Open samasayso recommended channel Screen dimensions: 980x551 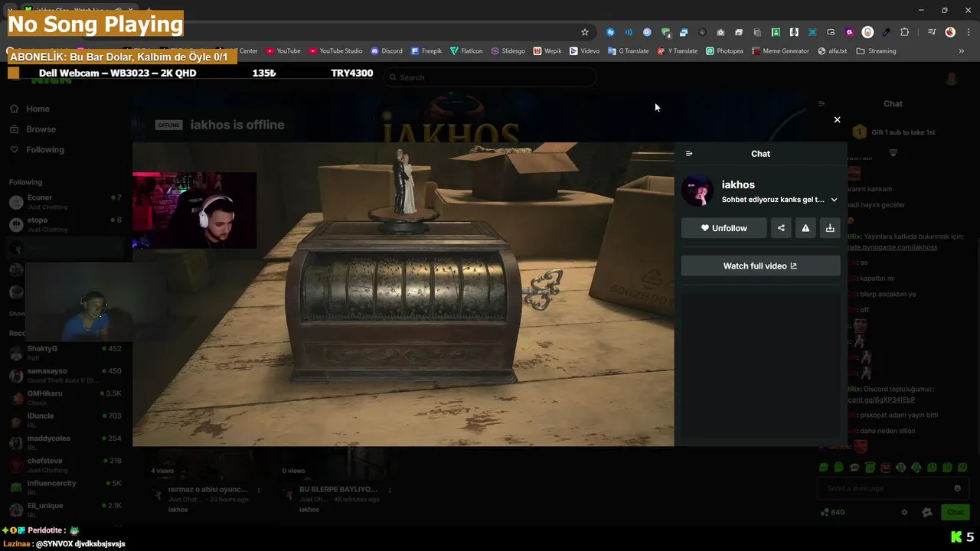(x=64, y=375)
